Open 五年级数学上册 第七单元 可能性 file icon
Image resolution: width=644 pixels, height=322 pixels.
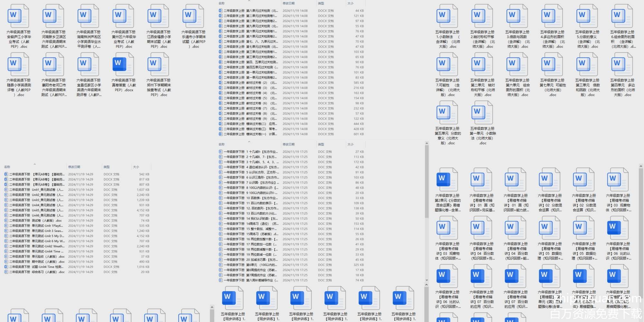553,64
